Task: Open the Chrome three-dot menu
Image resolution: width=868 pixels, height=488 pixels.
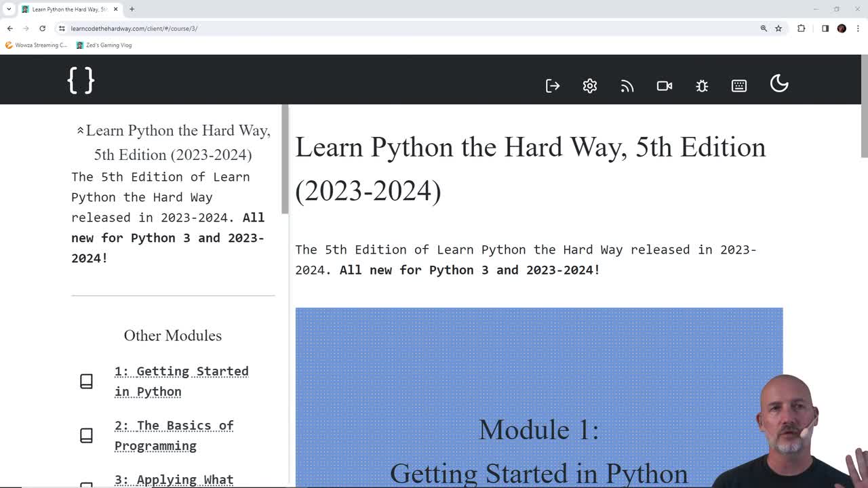Action: pos(858,28)
